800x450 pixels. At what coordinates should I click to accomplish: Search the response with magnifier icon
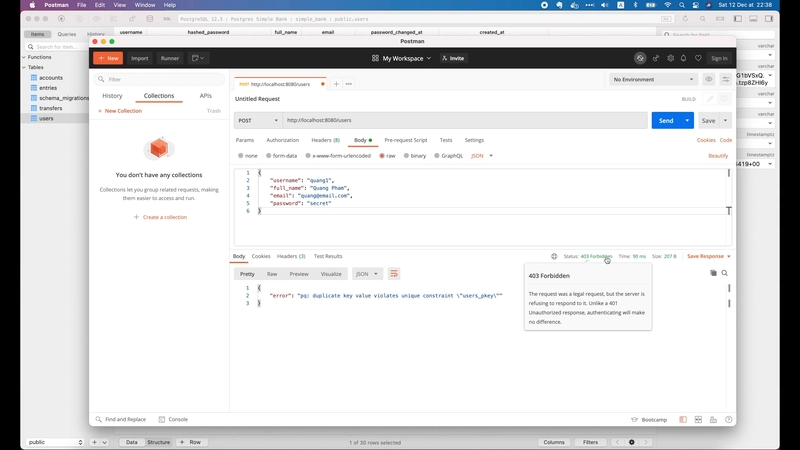[725, 273]
